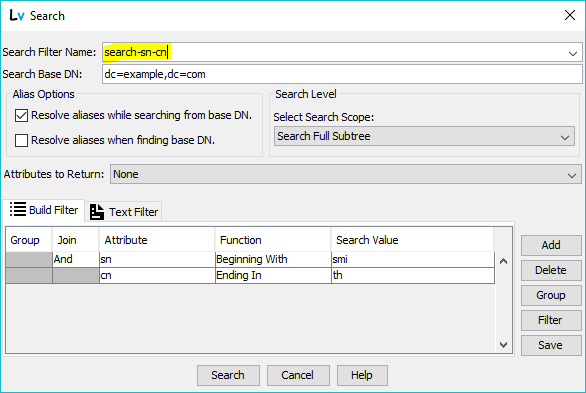This screenshot has width=586, height=393.
Task: Click the Add button
Action: click(551, 245)
